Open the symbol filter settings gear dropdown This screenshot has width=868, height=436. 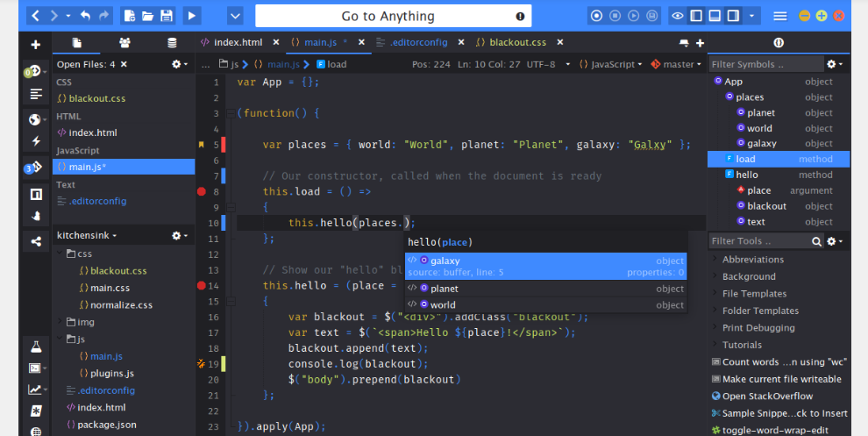835,64
